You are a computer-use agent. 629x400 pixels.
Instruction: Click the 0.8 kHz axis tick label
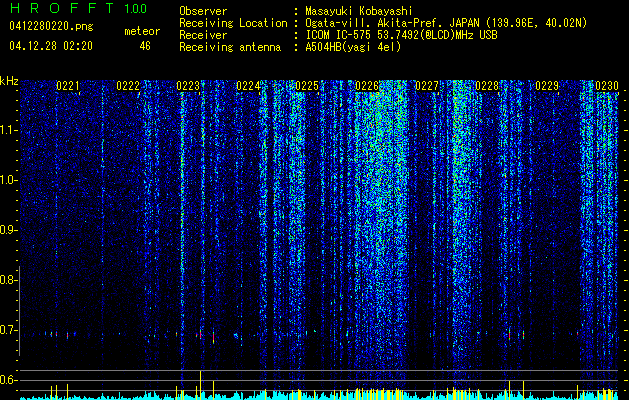point(8,280)
